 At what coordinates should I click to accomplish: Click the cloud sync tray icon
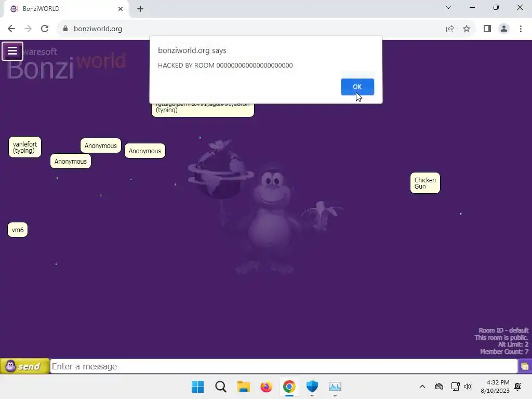pos(439,387)
